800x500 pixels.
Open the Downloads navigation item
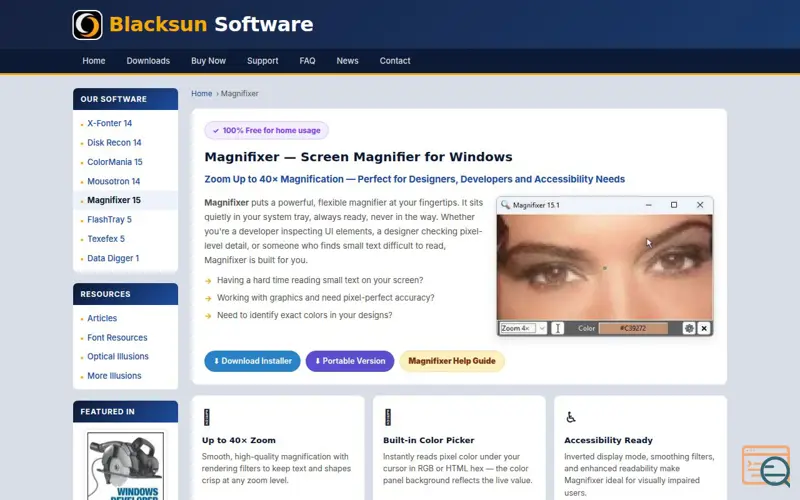[148, 61]
